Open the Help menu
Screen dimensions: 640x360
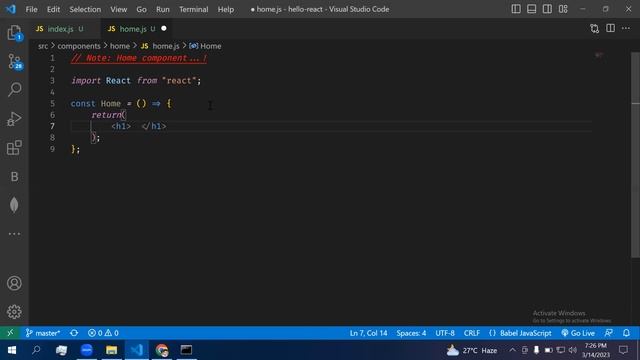226,9
